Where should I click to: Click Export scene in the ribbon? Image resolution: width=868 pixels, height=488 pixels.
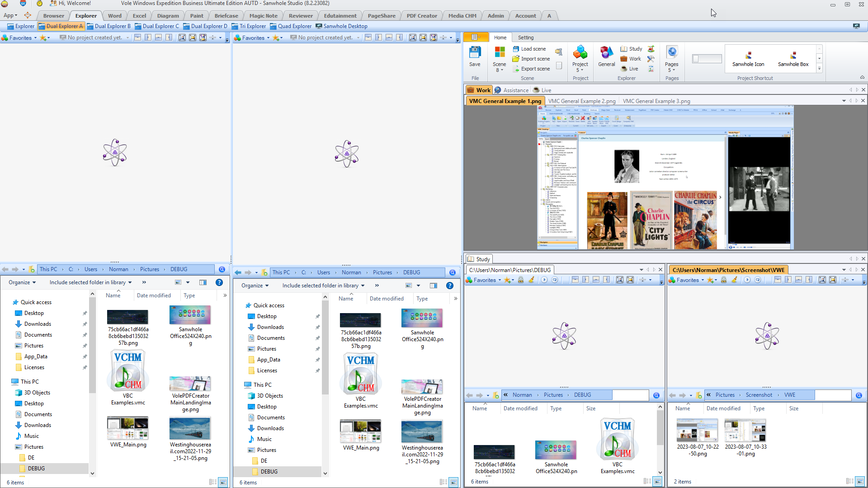(531, 69)
